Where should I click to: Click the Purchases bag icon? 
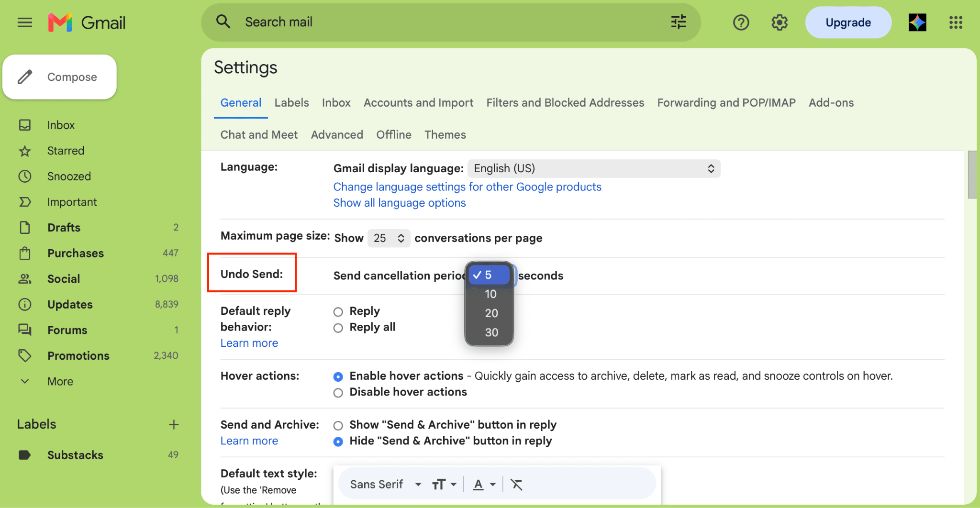point(25,253)
